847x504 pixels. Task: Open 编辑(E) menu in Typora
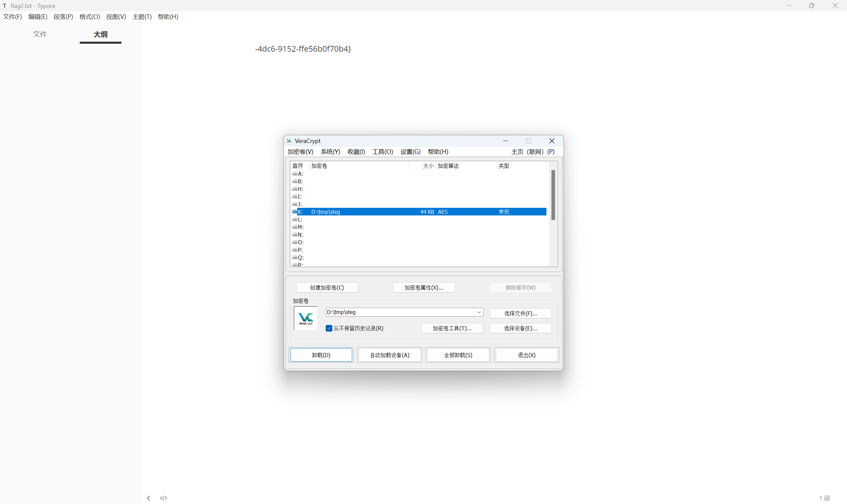pos(38,17)
